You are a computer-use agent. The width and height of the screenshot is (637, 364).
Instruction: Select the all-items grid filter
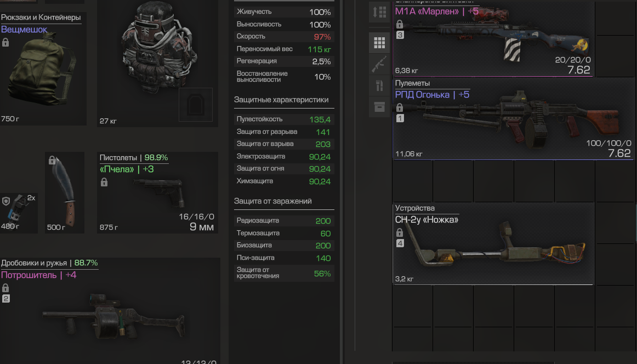(x=379, y=43)
